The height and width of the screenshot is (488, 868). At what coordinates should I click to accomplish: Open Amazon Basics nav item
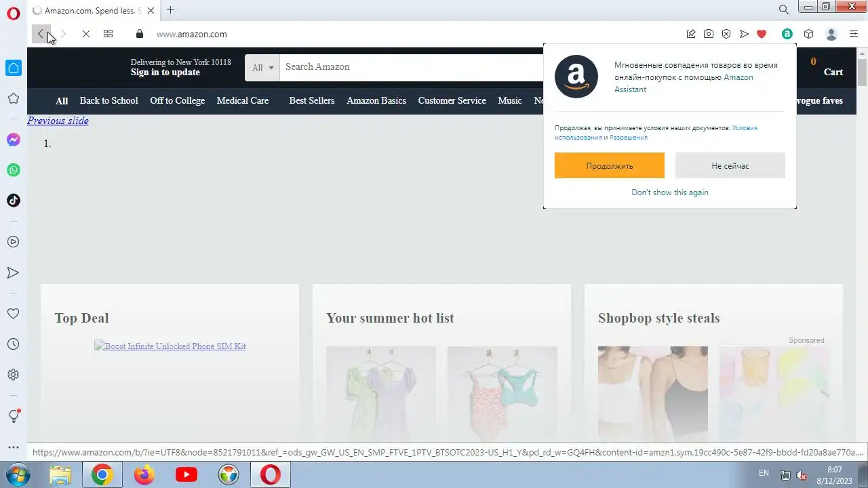pyautogui.click(x=376, y=100)
